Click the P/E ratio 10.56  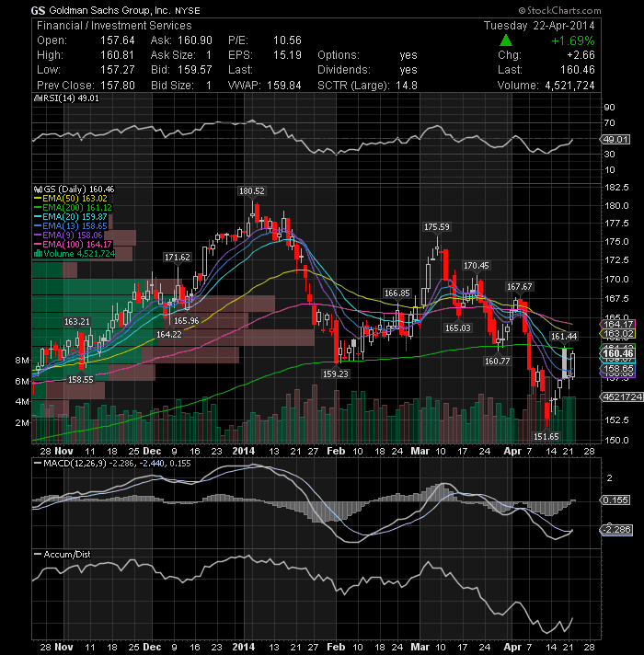point(287,40)
